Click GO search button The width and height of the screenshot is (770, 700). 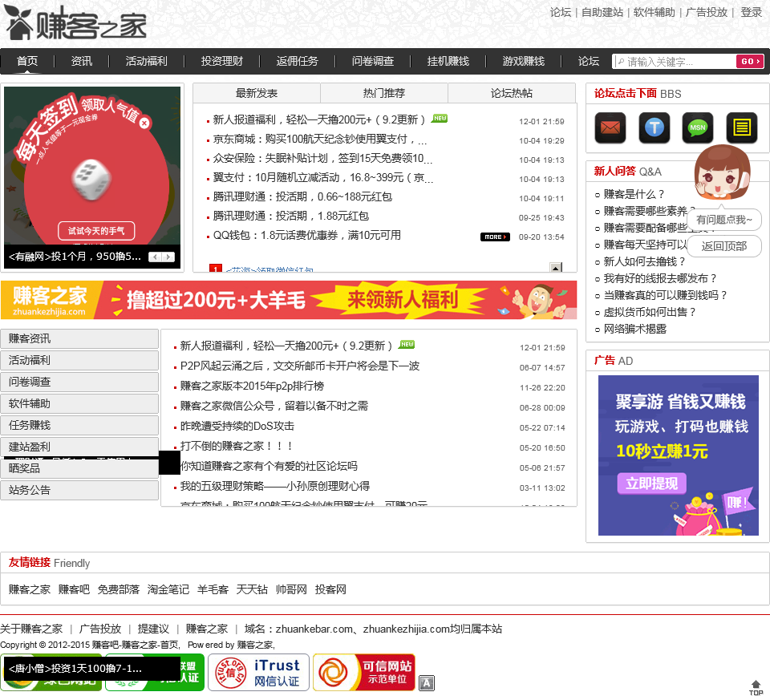click(x=749, y=62)
